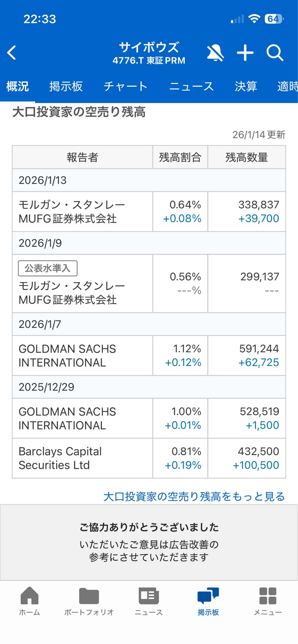This screenshot has width=298, height=644.
Task: Tap the 残高割合 column header
Action: [180, 157]
